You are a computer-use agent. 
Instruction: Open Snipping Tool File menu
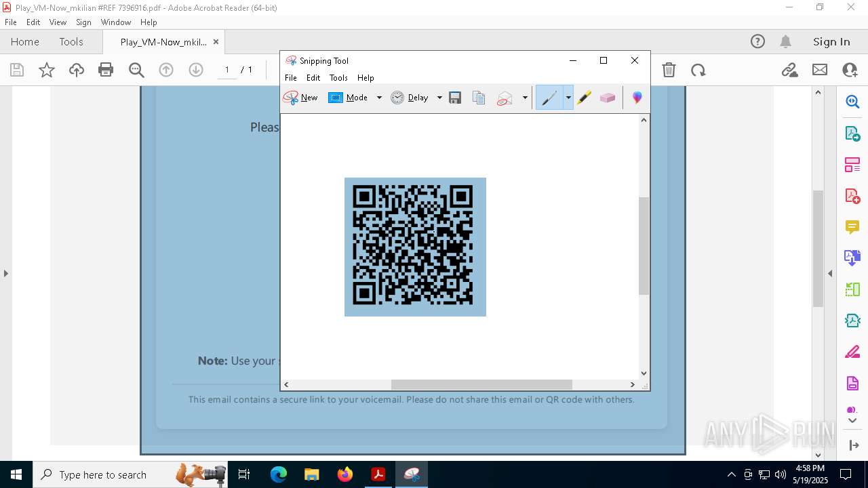pos(291,78)
